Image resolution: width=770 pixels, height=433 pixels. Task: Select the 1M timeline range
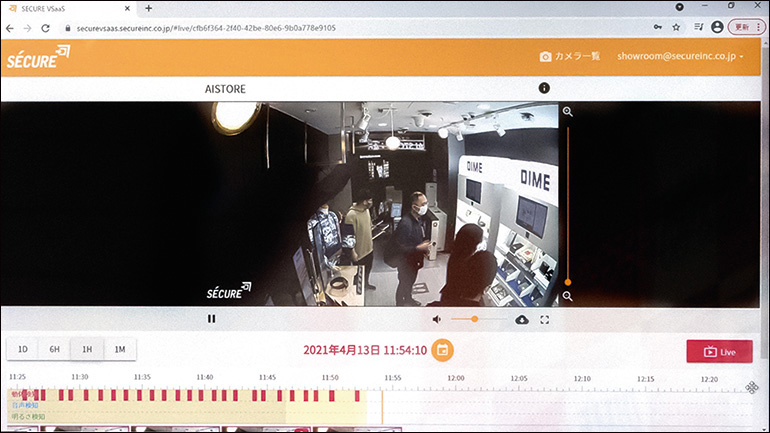(x=120, y=349)
